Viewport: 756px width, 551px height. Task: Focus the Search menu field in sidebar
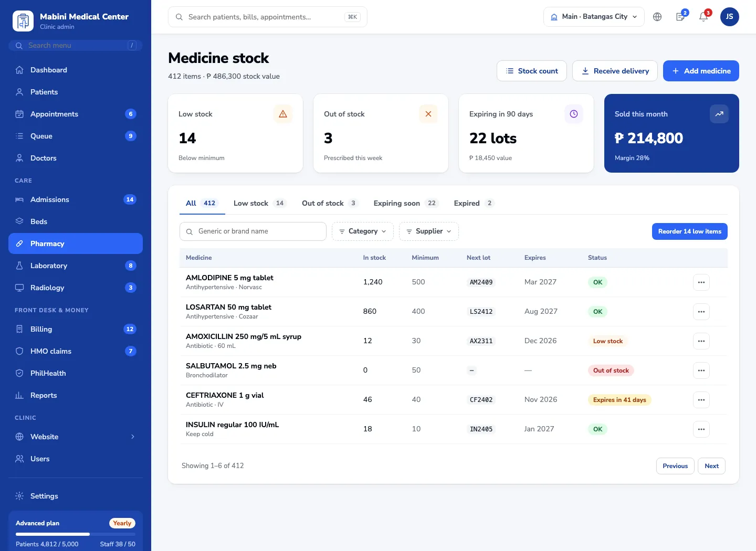[x=76, y=46]
